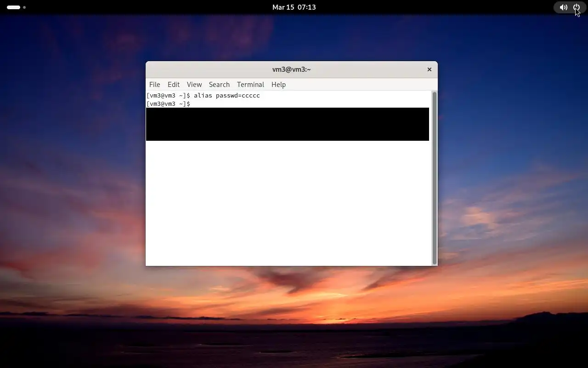Open the Terminal menu

click(250, 85)
